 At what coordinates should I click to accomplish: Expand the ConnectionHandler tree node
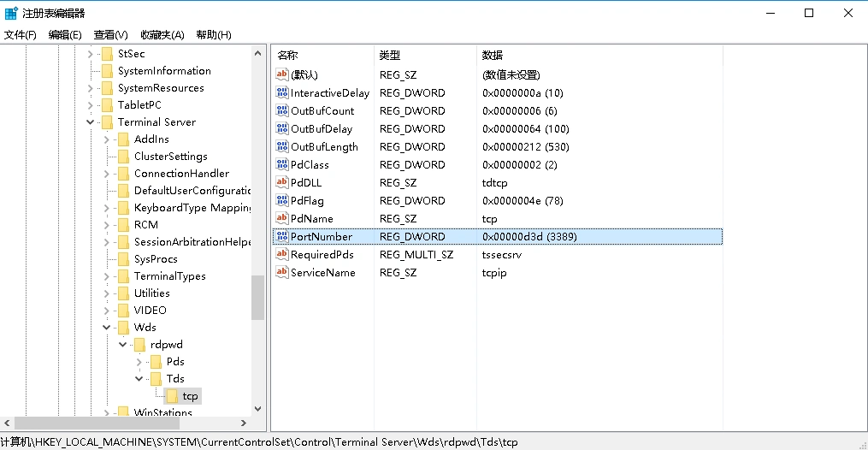tap(106, 174)
